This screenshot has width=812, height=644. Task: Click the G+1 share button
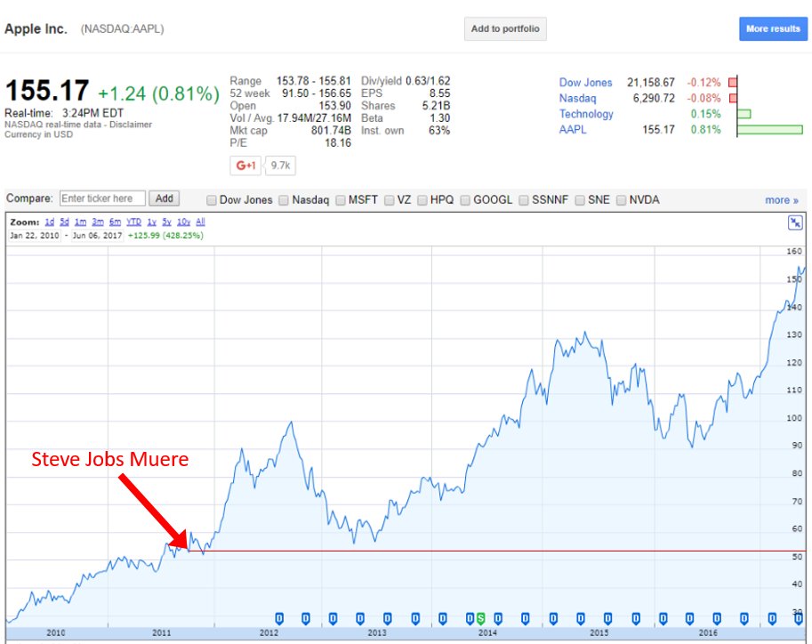pyautogui.click(x=245, y=165)
